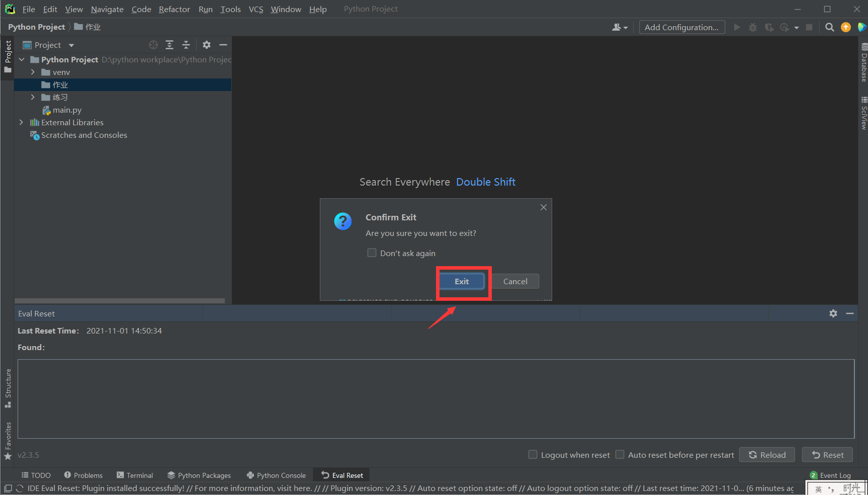Hide the Project panel with minus icon
Viewport: 868px width, 495px height.
[x=223, y=45]
